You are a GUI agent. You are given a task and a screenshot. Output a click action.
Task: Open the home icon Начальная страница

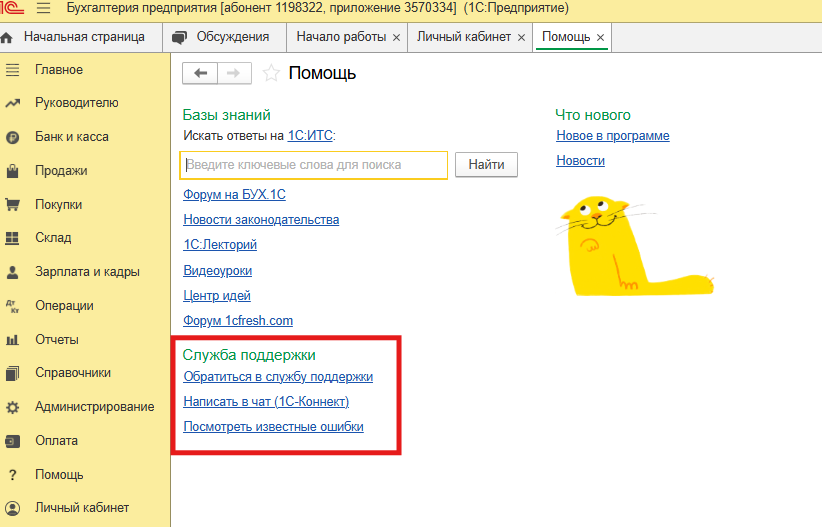point(8,37)
